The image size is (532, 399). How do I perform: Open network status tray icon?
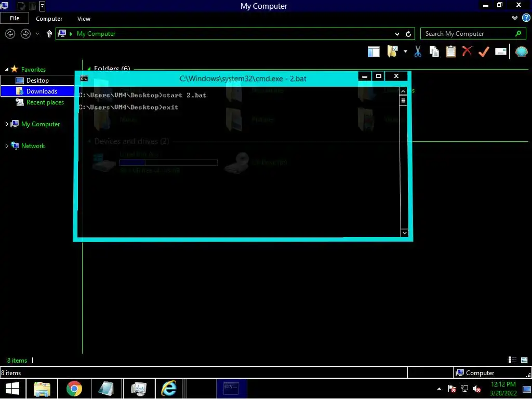pyautogui.click(x=464, y=389)
